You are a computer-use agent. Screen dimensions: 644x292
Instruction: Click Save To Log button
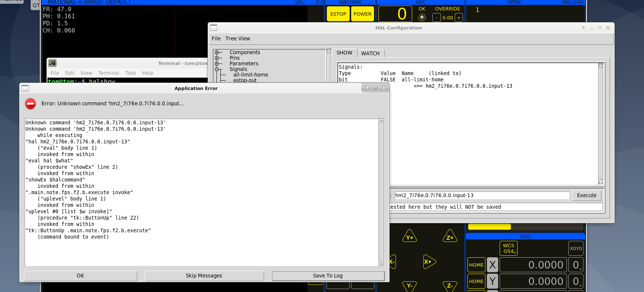pos(328,276)
